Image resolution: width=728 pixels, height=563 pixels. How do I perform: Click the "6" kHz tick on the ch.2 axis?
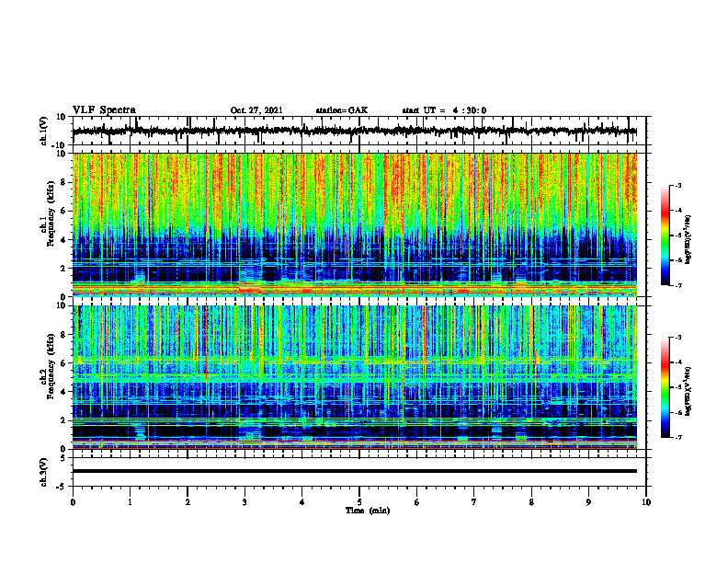click(63, 363)
